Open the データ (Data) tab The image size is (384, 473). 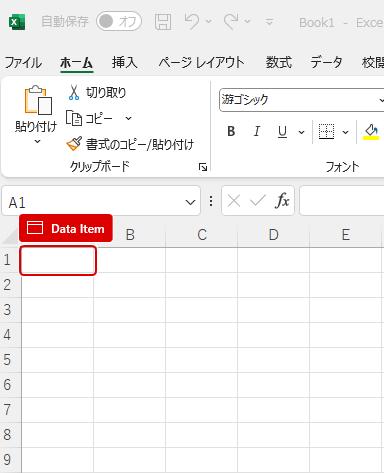(x=326, y=62)
